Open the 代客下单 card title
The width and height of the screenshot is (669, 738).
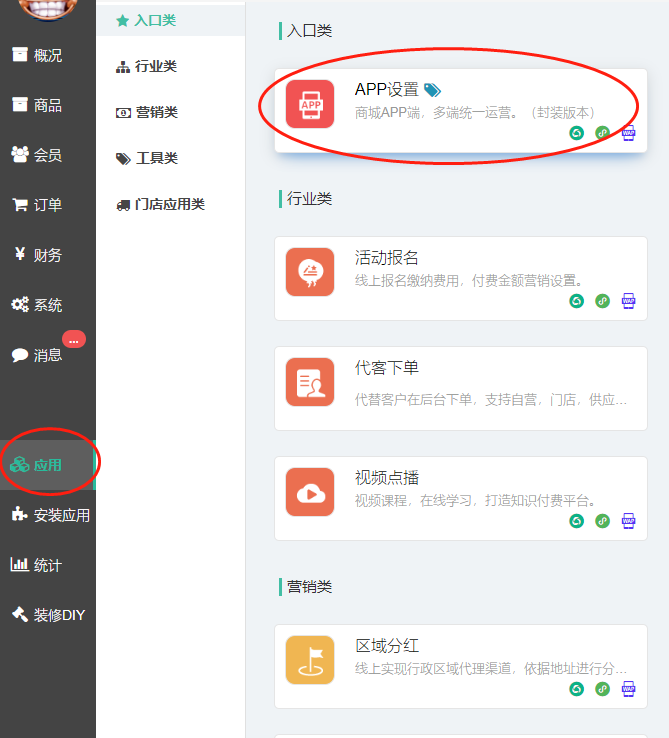click(x=387, y=368)
